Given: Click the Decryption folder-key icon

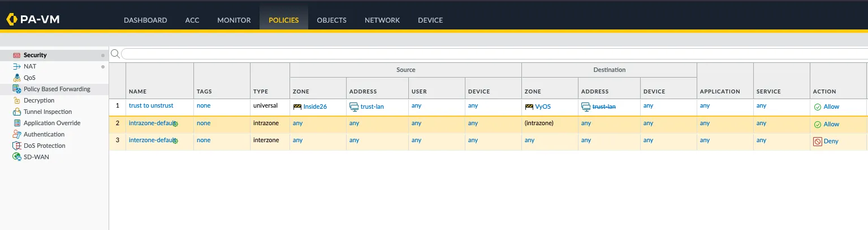Looking at the screenshot, I should point(16,100).
